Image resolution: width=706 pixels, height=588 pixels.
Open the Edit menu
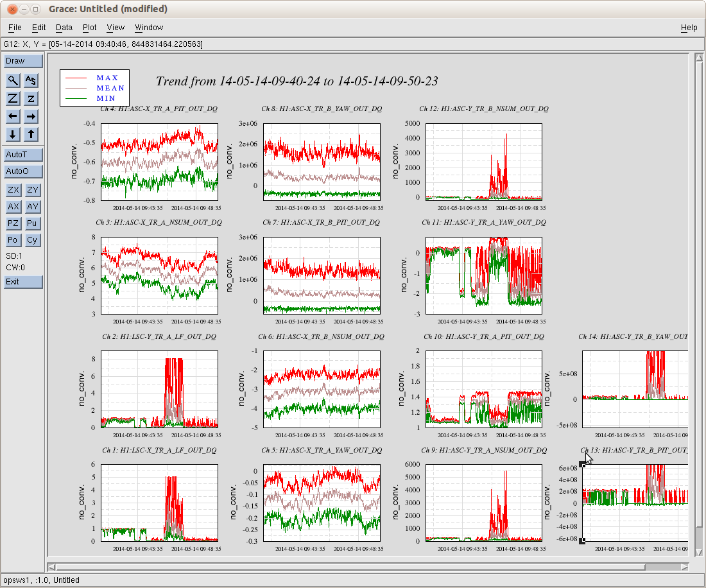39,28
